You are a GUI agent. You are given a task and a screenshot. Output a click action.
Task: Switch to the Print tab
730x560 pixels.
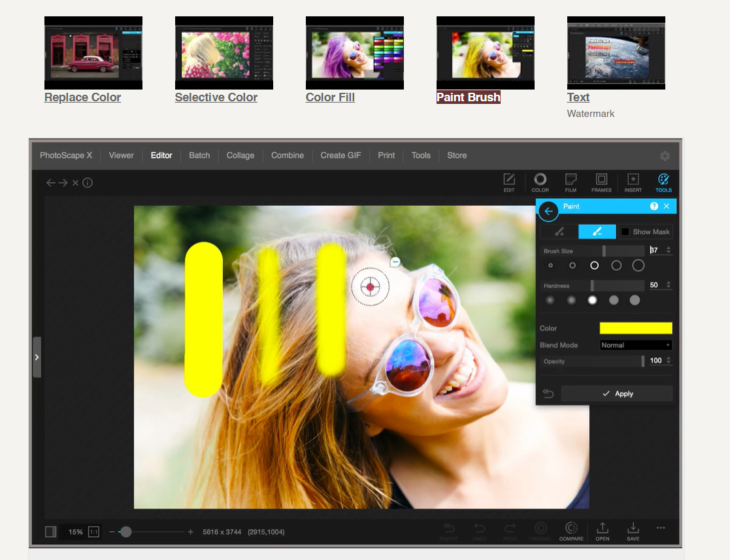(386, 156)
